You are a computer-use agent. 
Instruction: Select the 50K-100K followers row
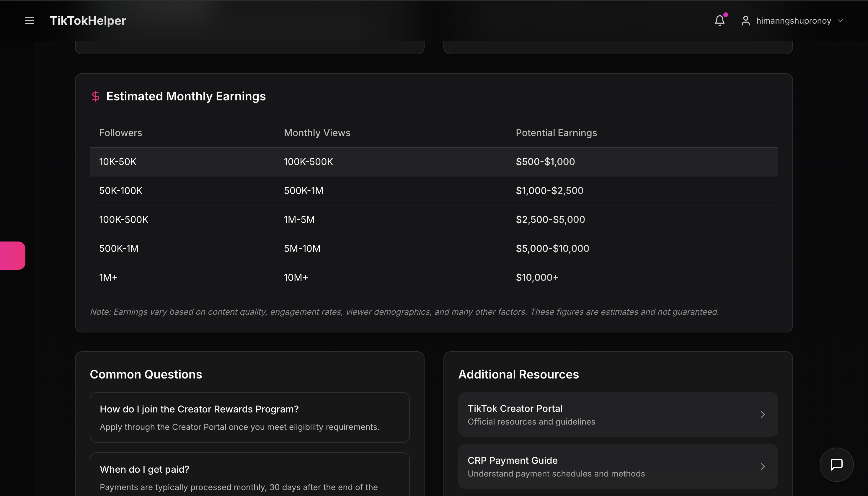coord(121,191)
